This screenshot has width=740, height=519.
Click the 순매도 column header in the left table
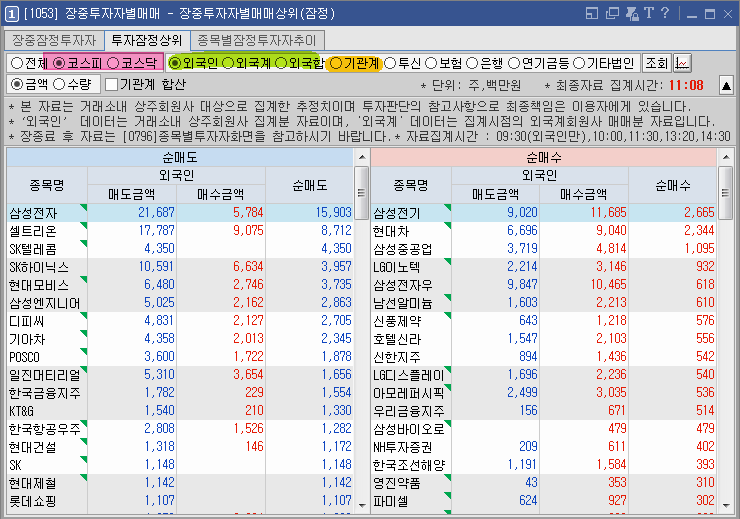pyautogui.click(x=310, y=185)
